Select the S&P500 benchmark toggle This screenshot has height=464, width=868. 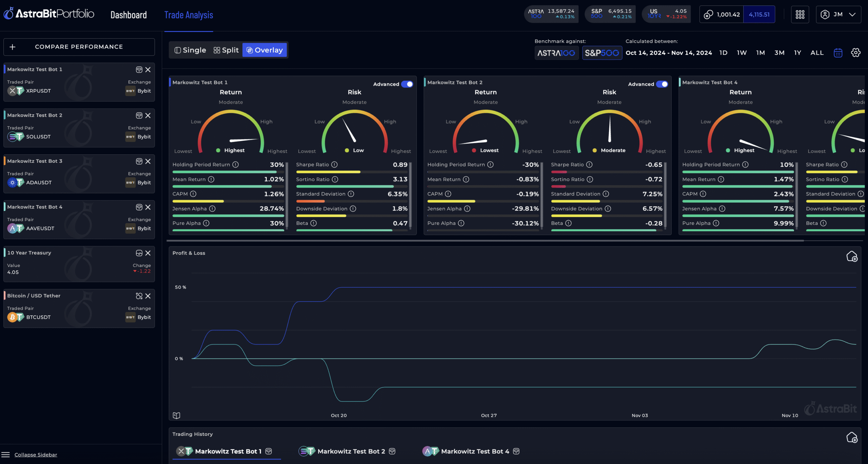tap(602, 53)
